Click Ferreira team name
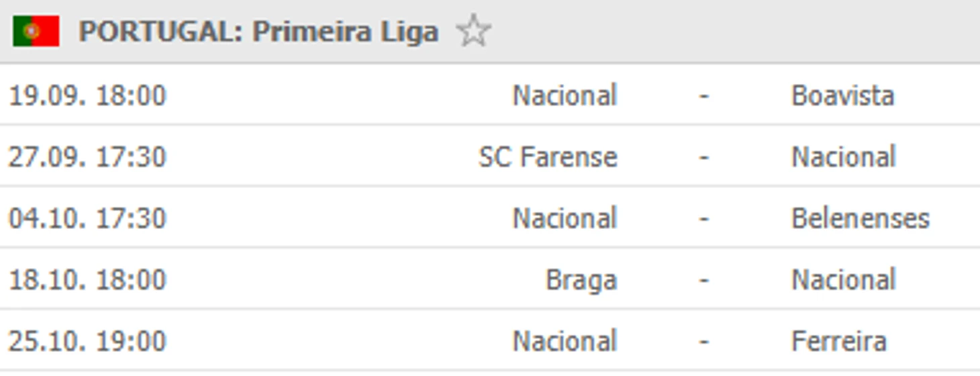 pos(839,341)
